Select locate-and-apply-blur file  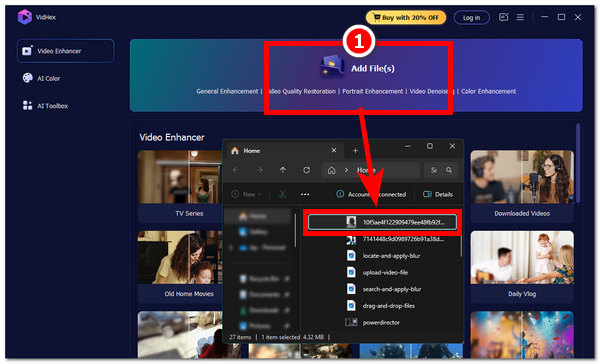coord(382,256)
